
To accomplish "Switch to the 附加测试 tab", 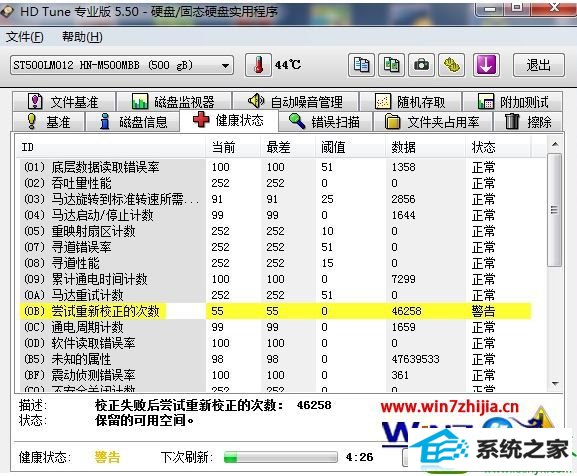I will (x=513, y=102).
